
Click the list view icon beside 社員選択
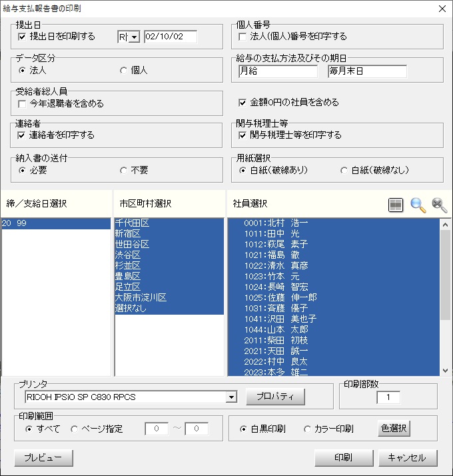coord(396,205)
